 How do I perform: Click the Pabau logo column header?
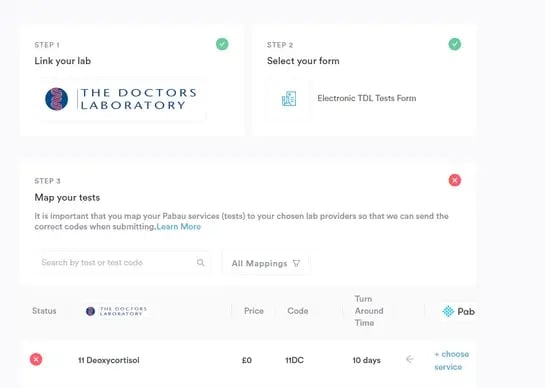pyautogui.click(x=458, y=312)
